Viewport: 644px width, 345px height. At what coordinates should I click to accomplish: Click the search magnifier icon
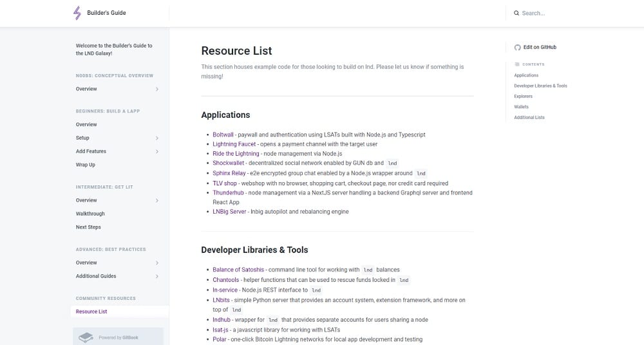[516, 13]
